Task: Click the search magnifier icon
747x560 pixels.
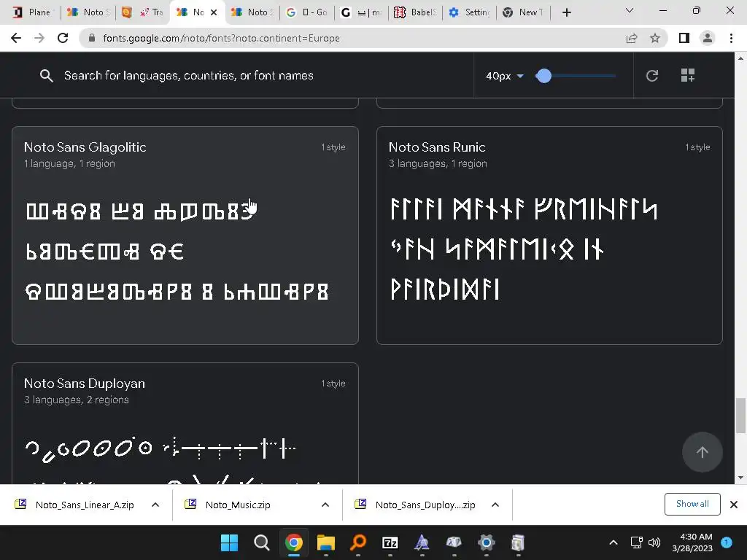Action: 46,75
